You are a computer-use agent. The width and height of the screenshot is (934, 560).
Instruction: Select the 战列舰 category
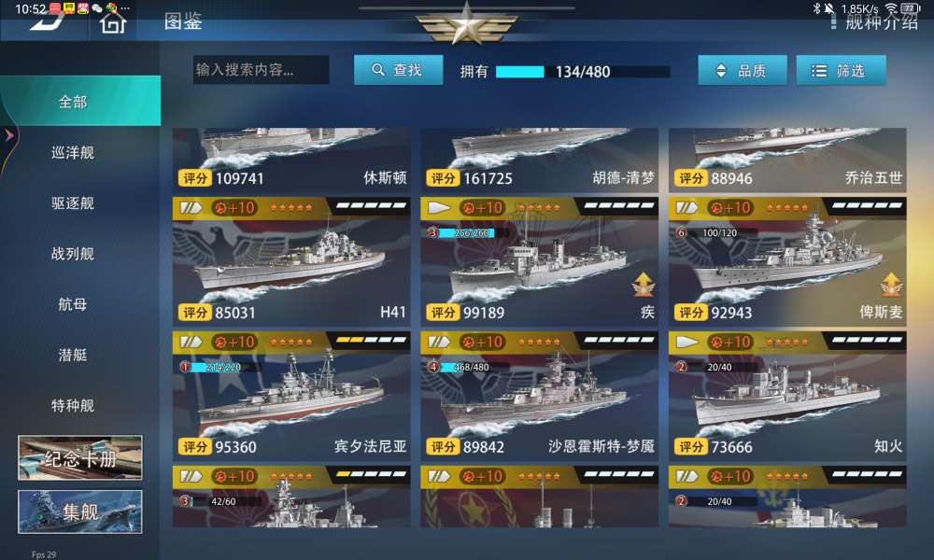coord(73,254)
